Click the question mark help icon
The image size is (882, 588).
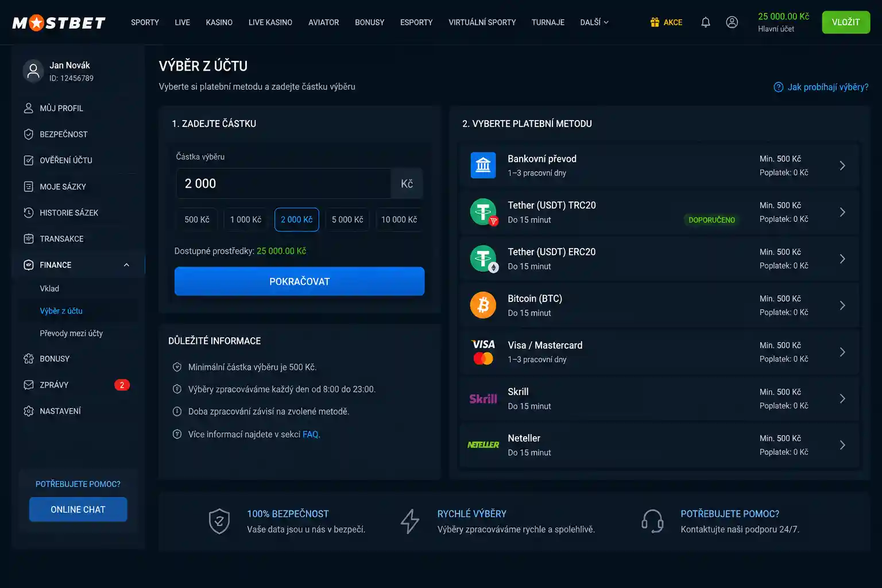tap(778, 87)
